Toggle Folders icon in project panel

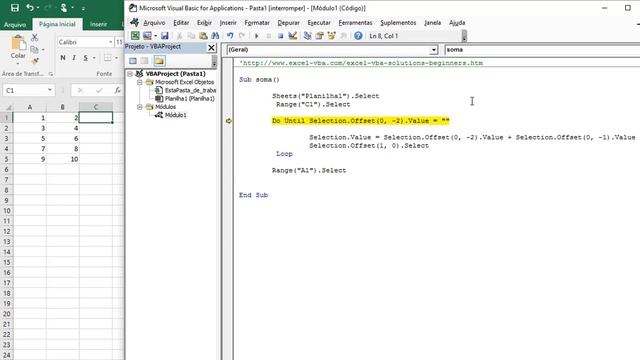[159, 61]
